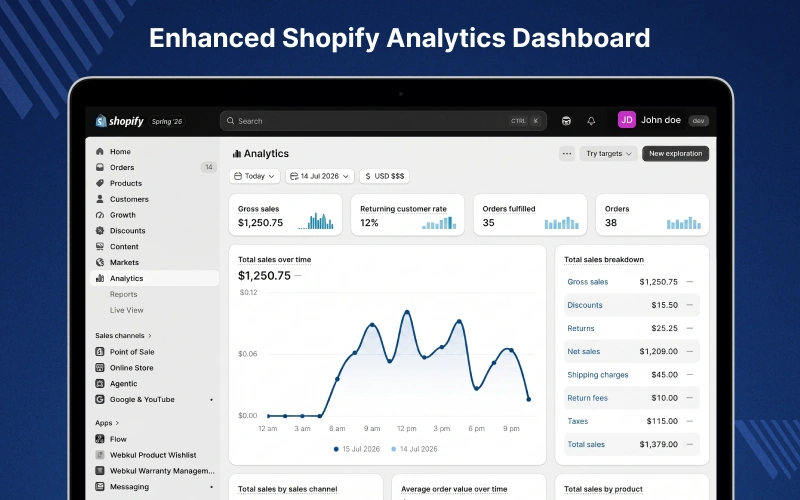Click the Webkul Warranty Management icon
The image size is (800, 500).
[100, 470]
